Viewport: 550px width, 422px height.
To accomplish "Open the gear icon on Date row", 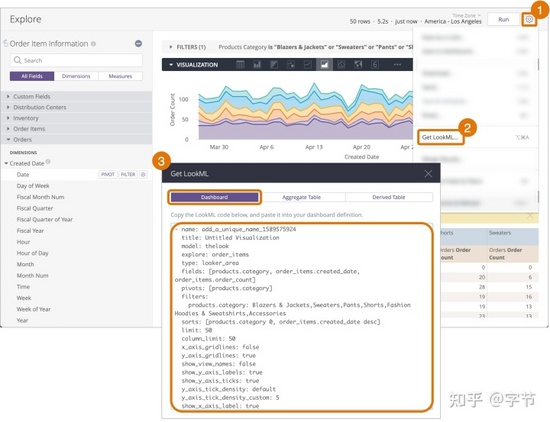I will tap(143, 174).
